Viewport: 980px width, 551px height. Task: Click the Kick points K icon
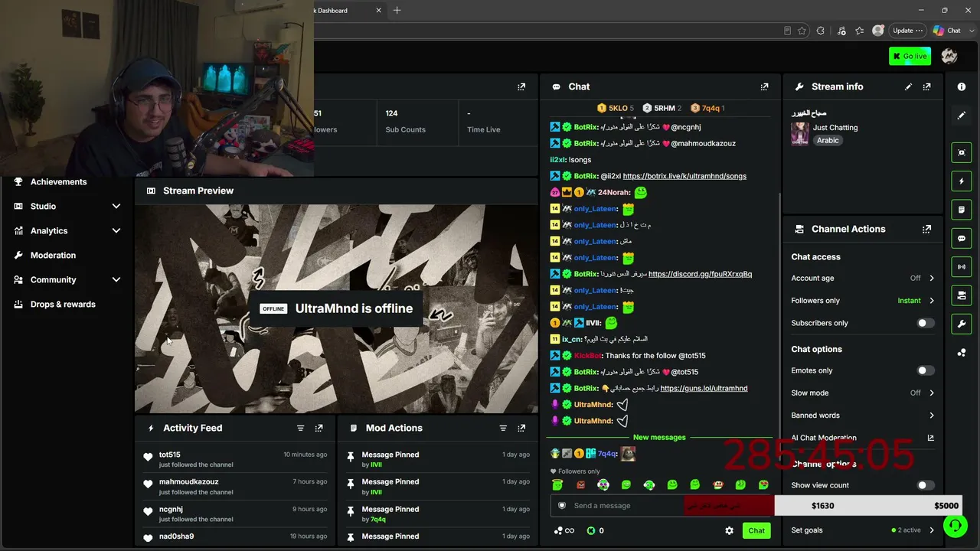(x=591, y=530)
